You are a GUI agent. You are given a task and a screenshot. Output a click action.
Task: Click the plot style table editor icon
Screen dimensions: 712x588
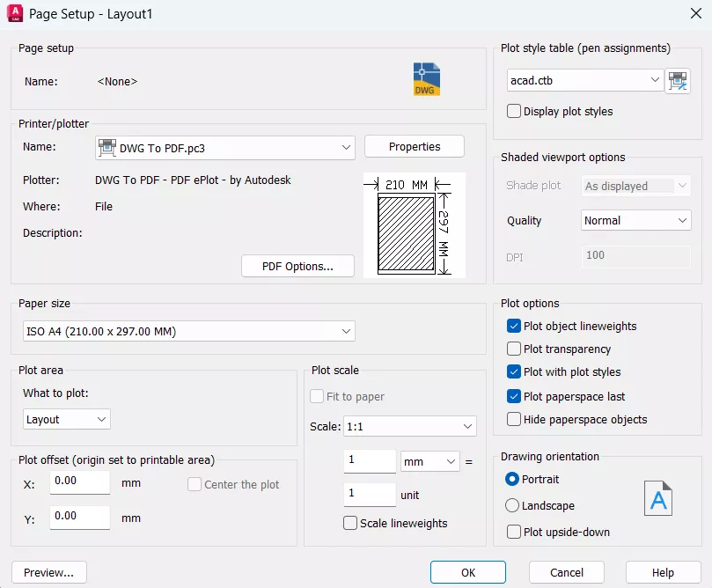(x=678, y=81)
